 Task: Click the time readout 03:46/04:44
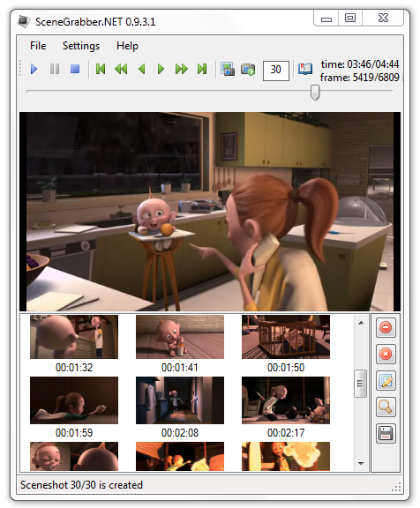[x=360, y=64]
